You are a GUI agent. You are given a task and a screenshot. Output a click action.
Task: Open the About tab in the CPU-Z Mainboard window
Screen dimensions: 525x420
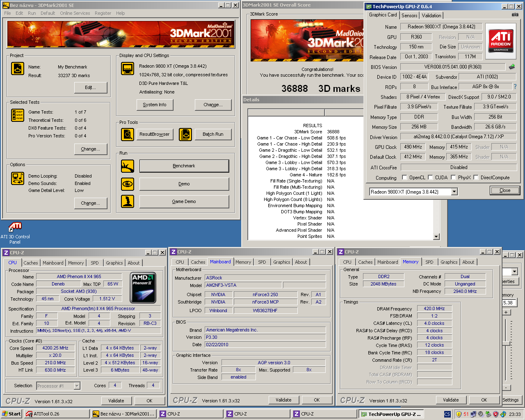click(301, 262)
